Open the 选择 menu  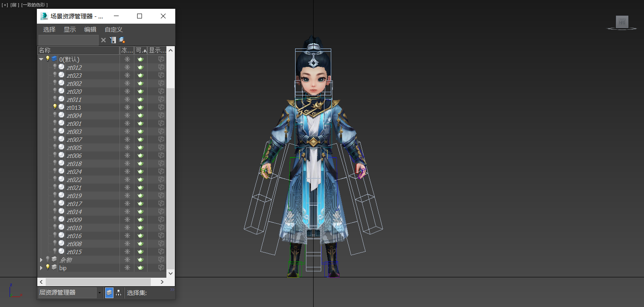pyautogui.click(x=49, y=29)
